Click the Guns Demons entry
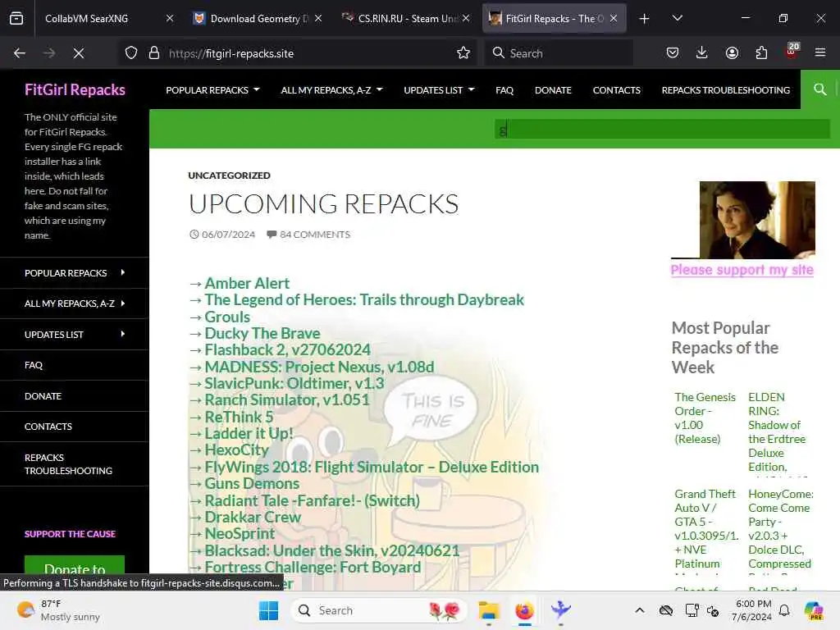This screenshot has height=630, width=840. 252,483
